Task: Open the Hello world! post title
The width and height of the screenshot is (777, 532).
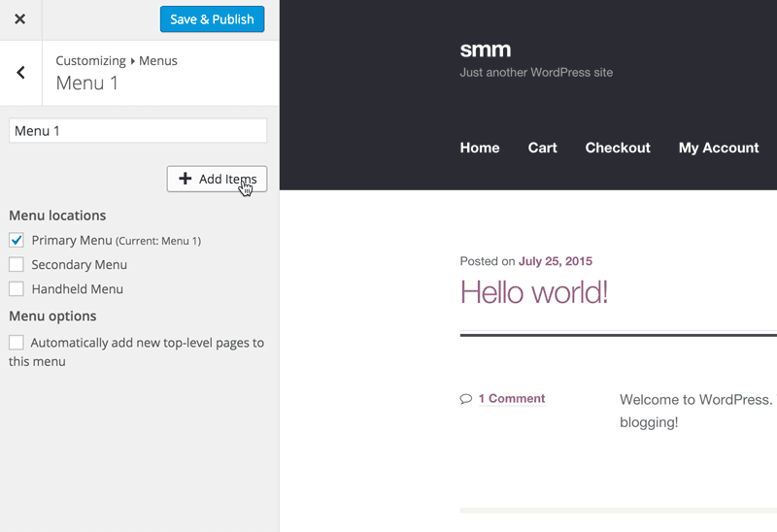Action: 534,292
